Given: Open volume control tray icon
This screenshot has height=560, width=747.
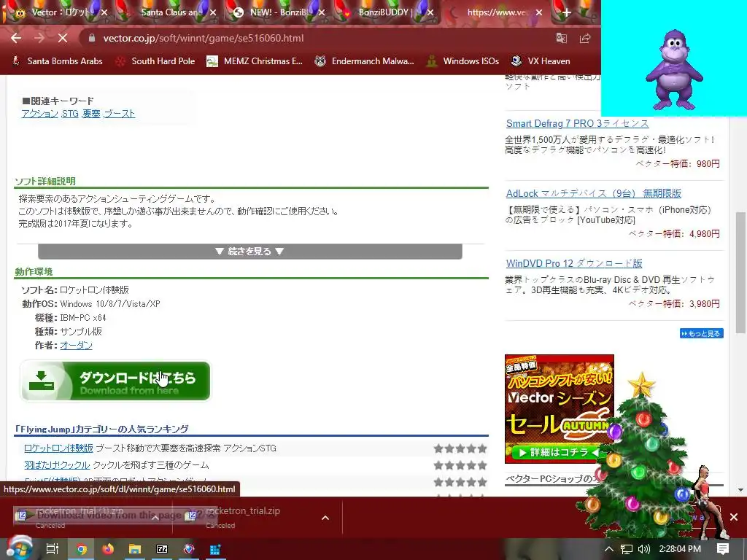Looking at the screenshot, I should point(643,549).
